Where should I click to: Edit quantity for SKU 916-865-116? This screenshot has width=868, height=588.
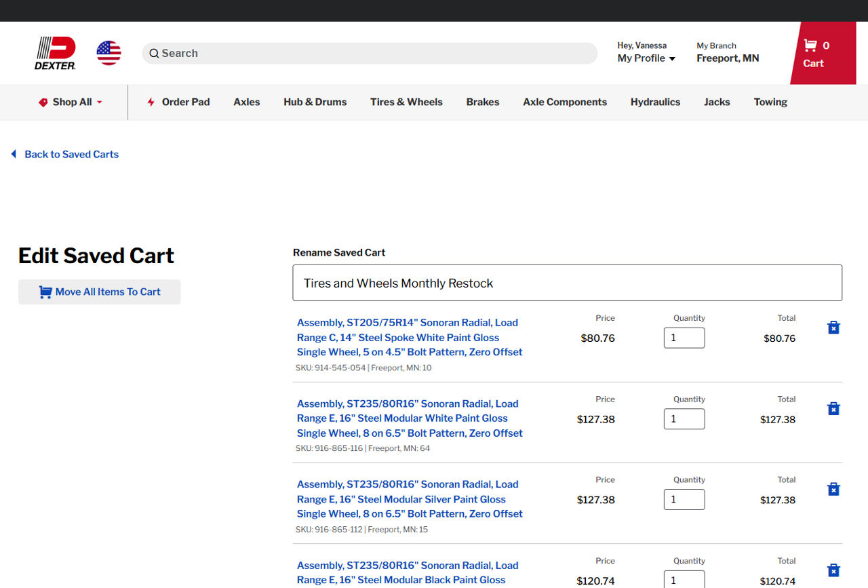coord(684,419)
